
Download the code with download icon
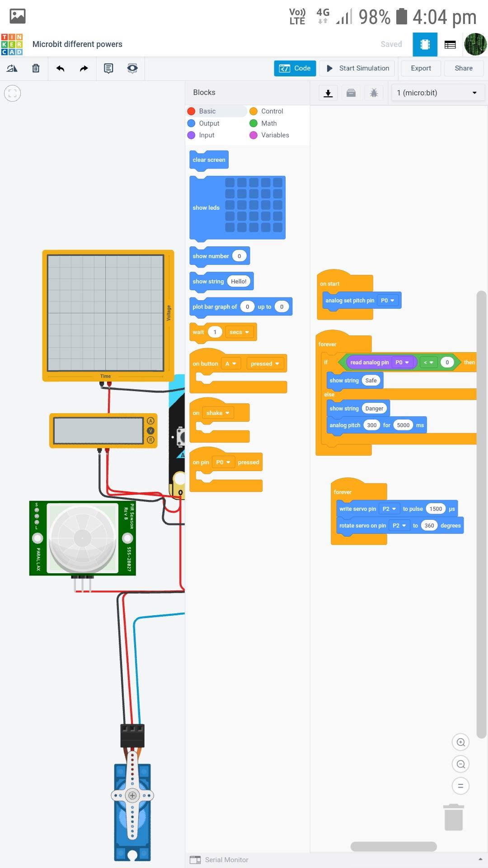point(328,93)
